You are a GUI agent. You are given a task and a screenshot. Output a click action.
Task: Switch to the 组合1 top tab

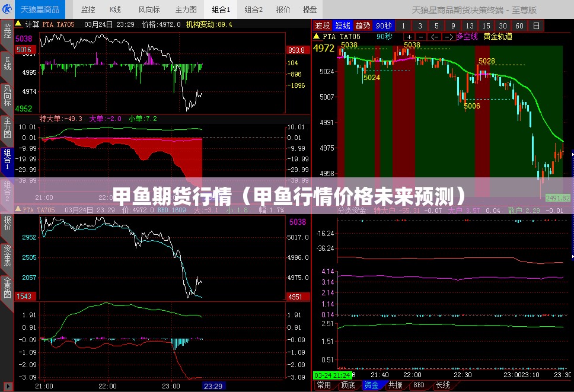pos(221,9)
